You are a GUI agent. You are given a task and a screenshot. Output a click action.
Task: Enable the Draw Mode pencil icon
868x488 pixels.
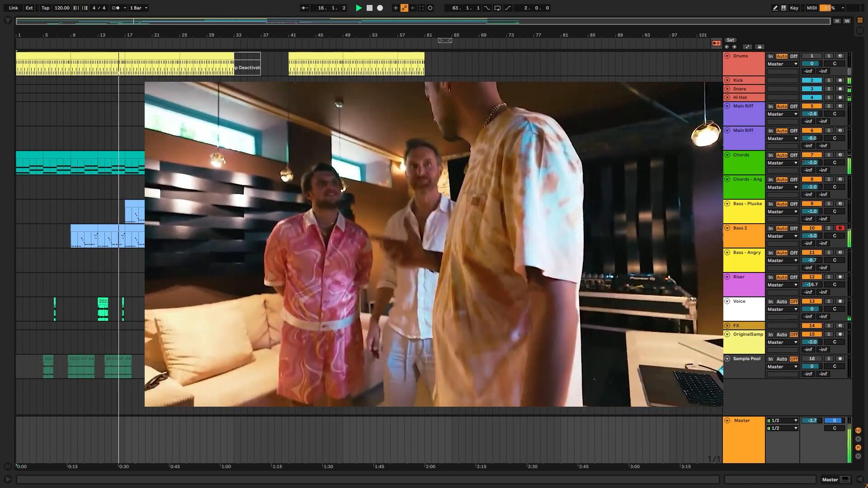click(775, 8)
